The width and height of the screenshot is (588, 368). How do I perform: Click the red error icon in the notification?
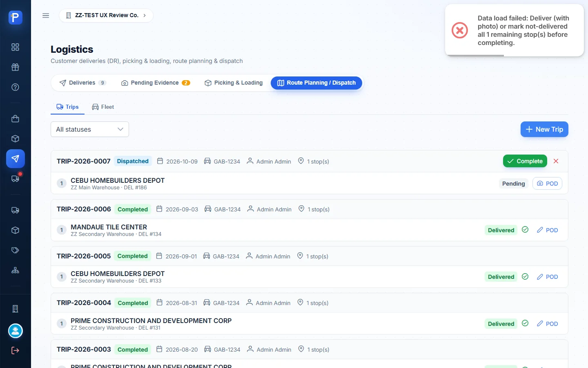pos(460,30)
